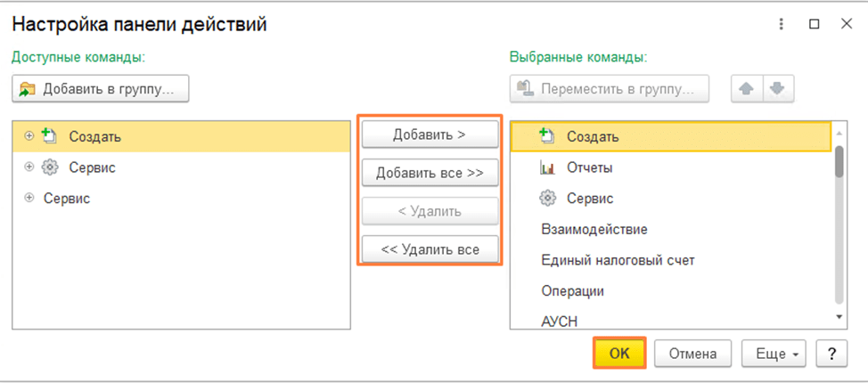Expand the Создать node in available commands
The height and width of the screenshot is (383, 868).
pyautogui.click(x=29, y=136)
